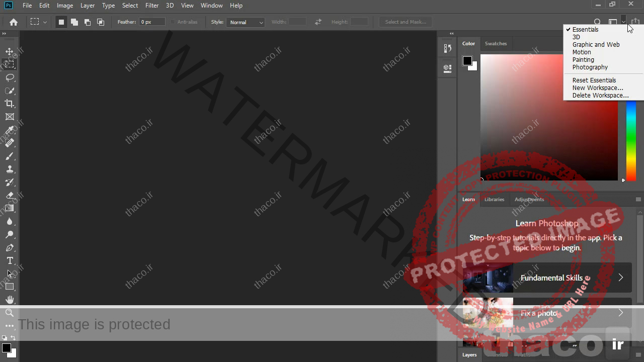Select the Lasso tool
Screen dimensions: 644x362
tap(10, 77)
